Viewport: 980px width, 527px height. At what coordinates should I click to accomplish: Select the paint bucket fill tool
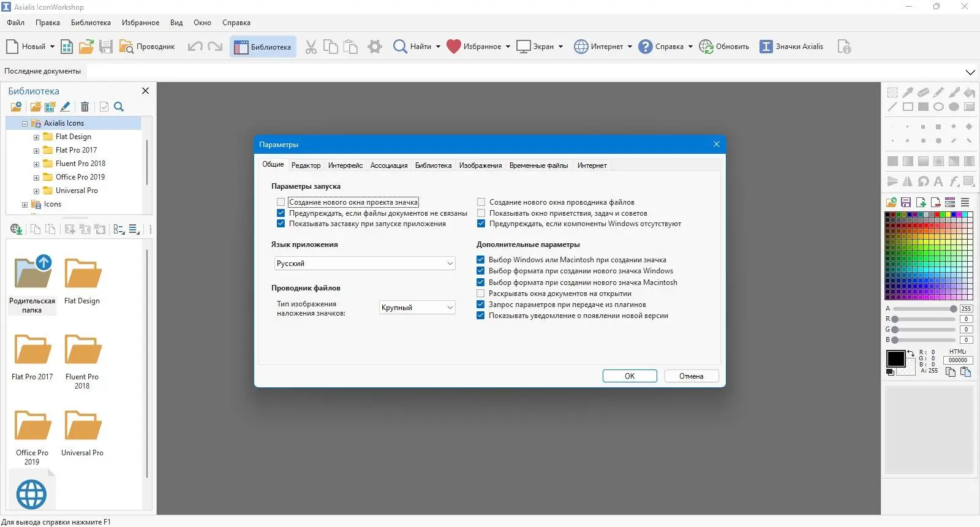tap(969, 93)
